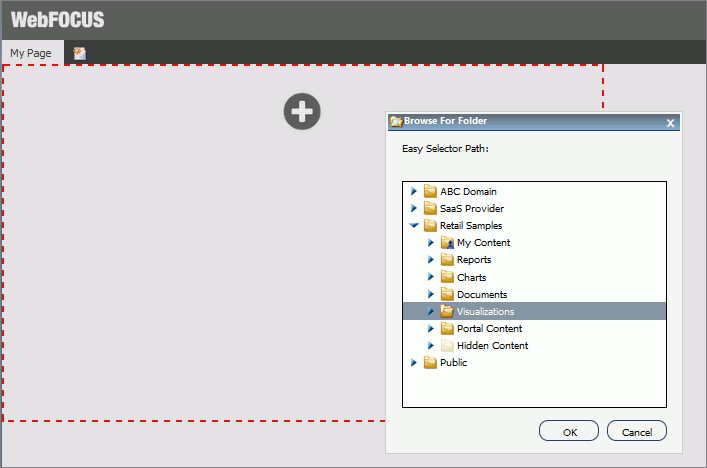
Task: Expand the Public node
Action: tap(414, 362)
